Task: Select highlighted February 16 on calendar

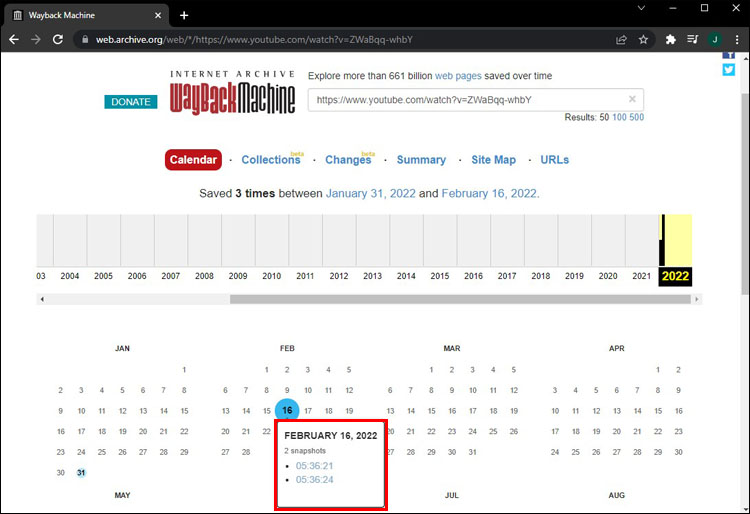Action: (287, 410)
